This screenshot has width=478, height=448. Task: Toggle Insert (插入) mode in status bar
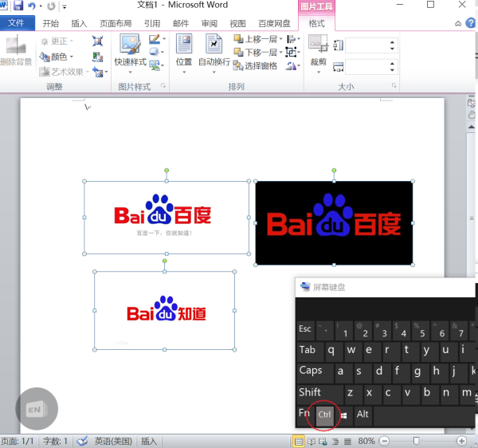(149, 441)
